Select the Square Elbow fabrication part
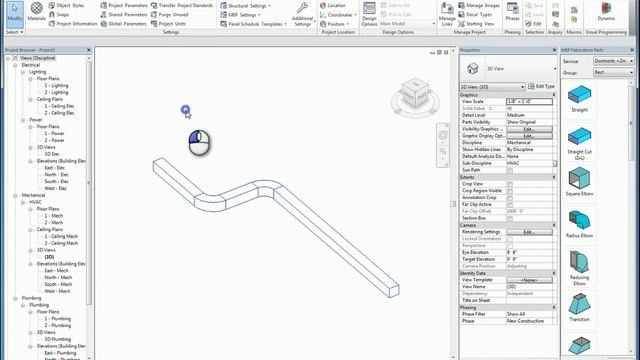The height and width of the screenshot is (360, 640). (x=579, y=182)
